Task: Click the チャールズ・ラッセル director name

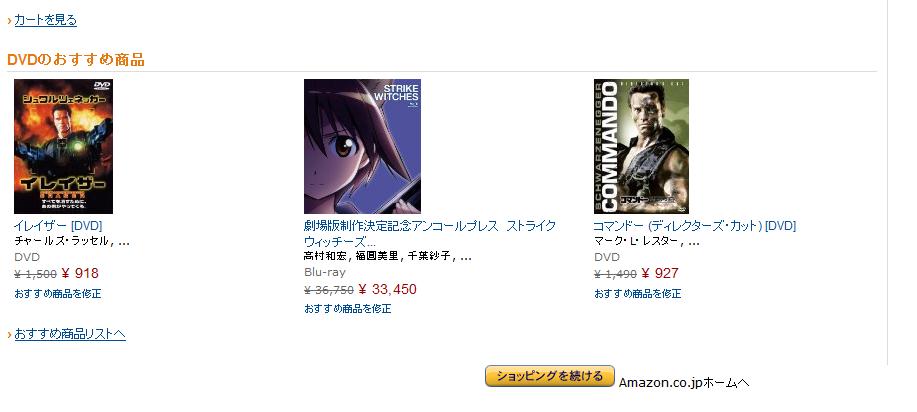Action: pos(61,241)
